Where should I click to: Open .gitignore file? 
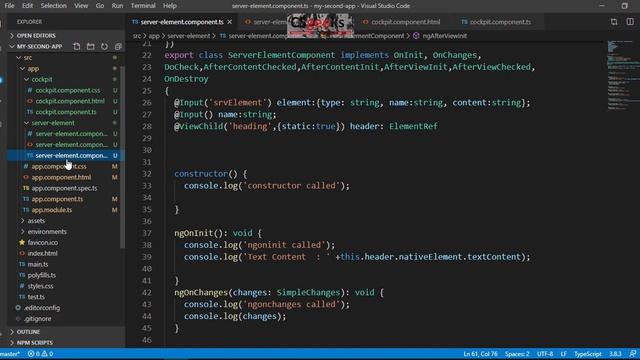[x=38, y=319]
